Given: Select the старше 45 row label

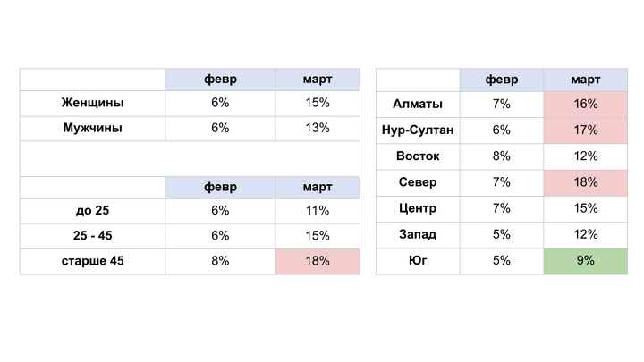Looking at the screenshot, I should [x=92, y=261].
